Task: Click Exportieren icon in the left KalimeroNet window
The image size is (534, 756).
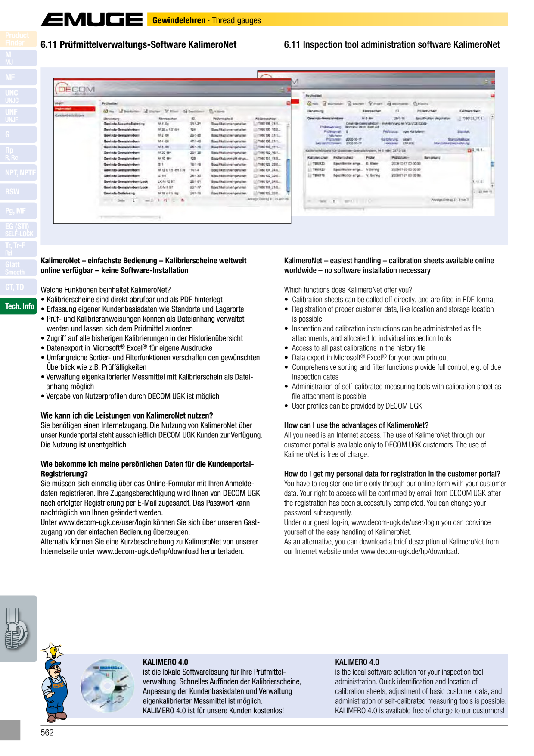Action: coord(186,112)
